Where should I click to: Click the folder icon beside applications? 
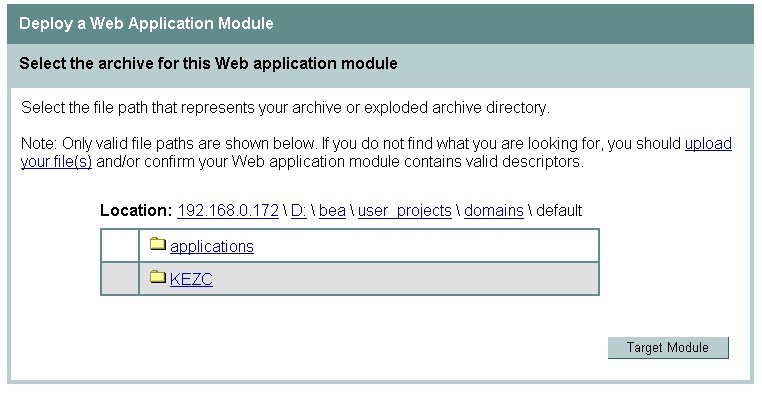click(x=158, y=243)
